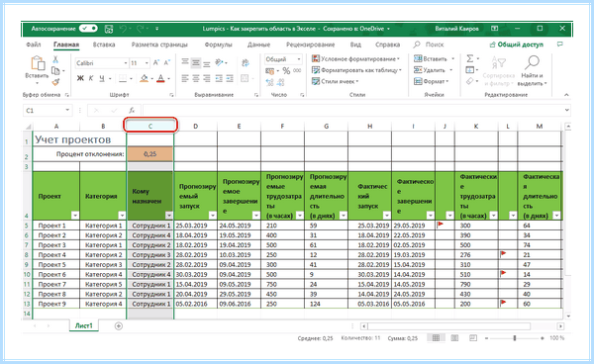Viewport: 594px width, 364px height.
Task: Open the Файл menu
Action: pos(34,45)
